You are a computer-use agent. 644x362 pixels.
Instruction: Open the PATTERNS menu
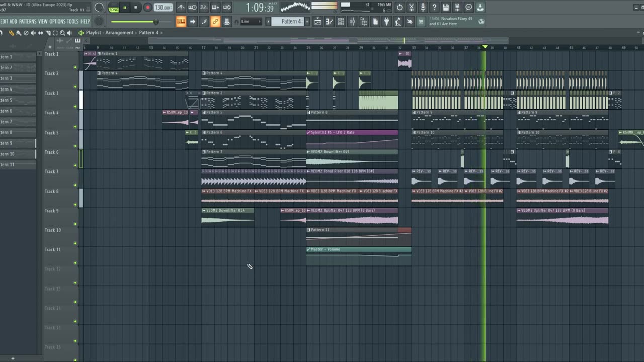pos(28,21)
